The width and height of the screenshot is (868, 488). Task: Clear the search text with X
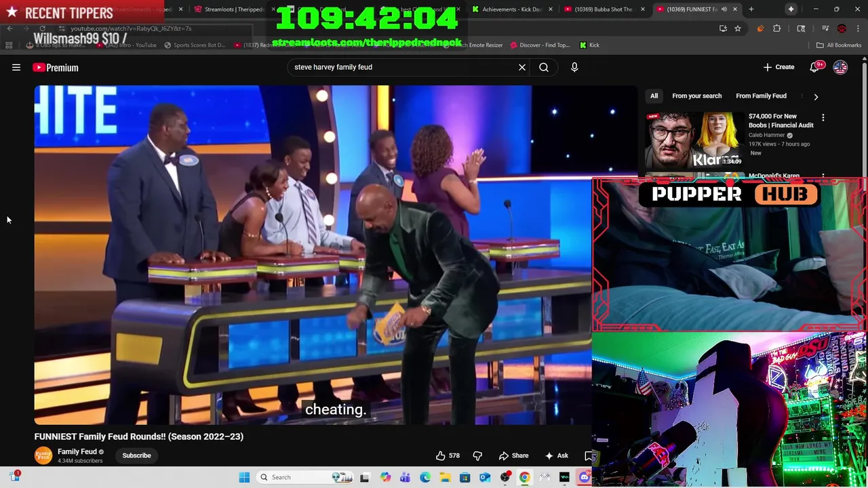[522, 67]
